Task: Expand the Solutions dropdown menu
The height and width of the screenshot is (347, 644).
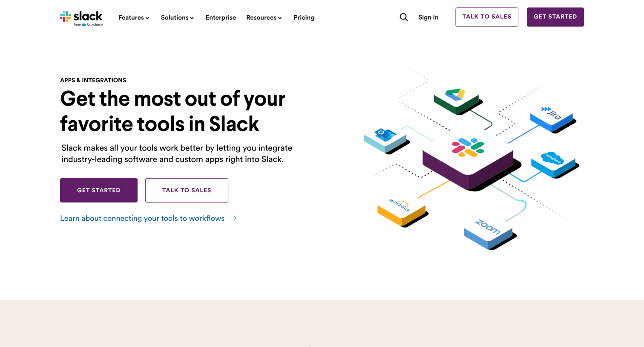Action: tap(177, 17)
